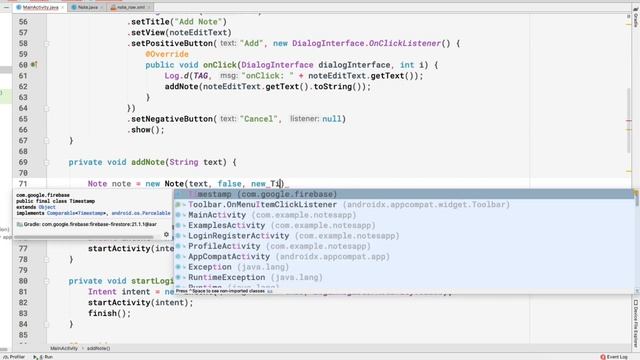Select Timestamp (com.google.firebase) completion suggestion
The width and height of the screenshot is (640, 360).
[404, 194]
